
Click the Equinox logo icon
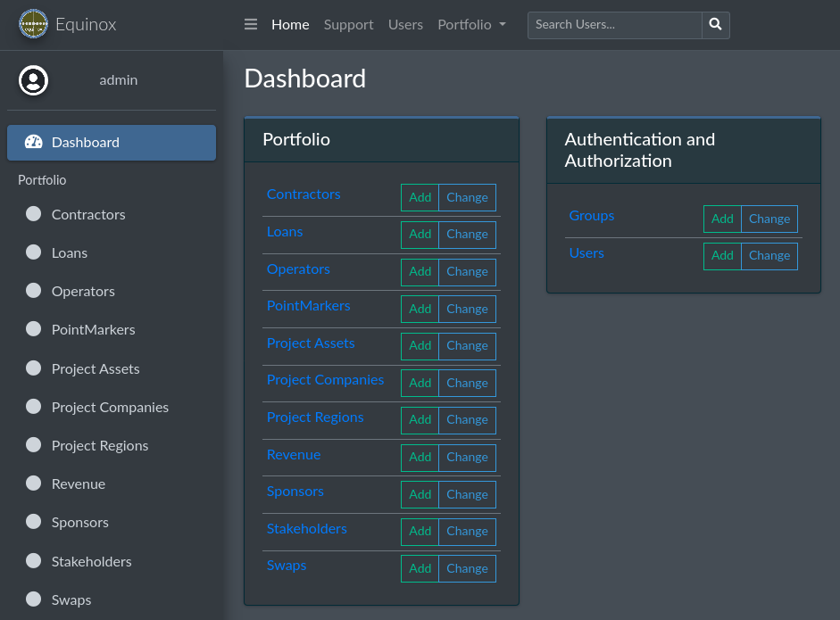point(34,24)
